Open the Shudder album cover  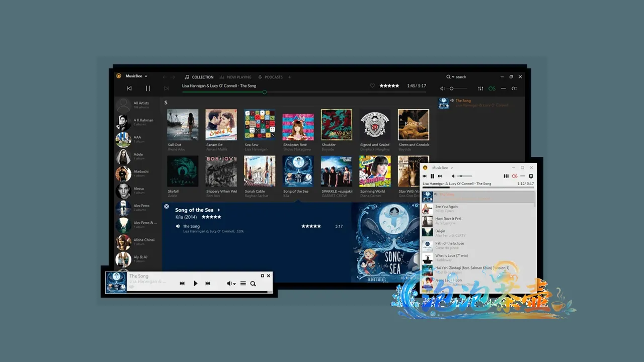point(337,125)
